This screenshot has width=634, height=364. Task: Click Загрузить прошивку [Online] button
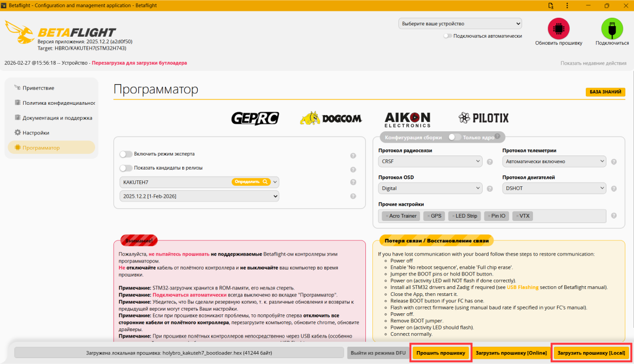pos(511,353)
